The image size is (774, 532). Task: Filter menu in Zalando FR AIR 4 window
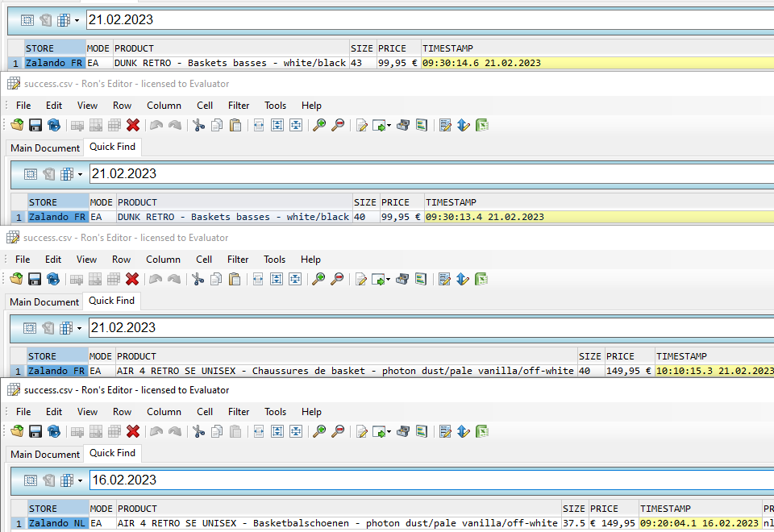pyautogui.click(x=238, y=260)
